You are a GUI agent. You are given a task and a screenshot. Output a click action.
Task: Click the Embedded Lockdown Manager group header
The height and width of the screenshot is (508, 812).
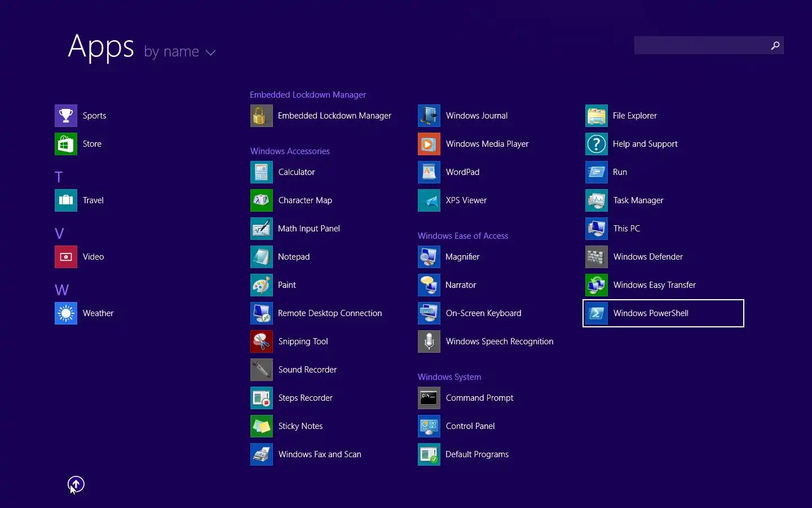click(x=308, y=95)
